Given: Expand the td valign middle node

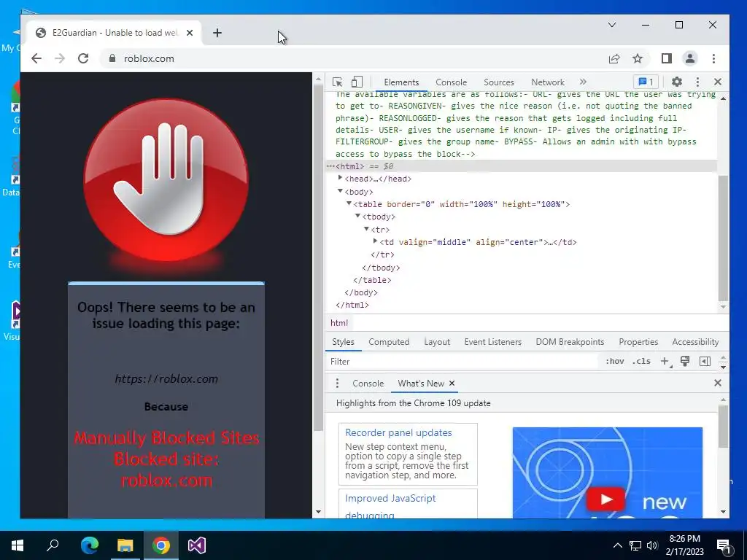Looking at the screenshot, I should point(375,241).
